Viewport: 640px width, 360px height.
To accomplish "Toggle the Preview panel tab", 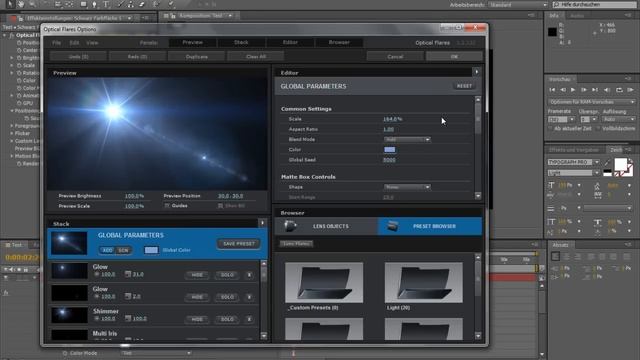I will point(193,42).
